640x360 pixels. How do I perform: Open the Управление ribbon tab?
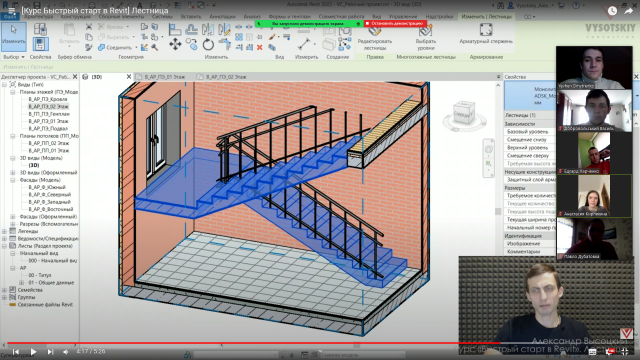pos(402,17)
